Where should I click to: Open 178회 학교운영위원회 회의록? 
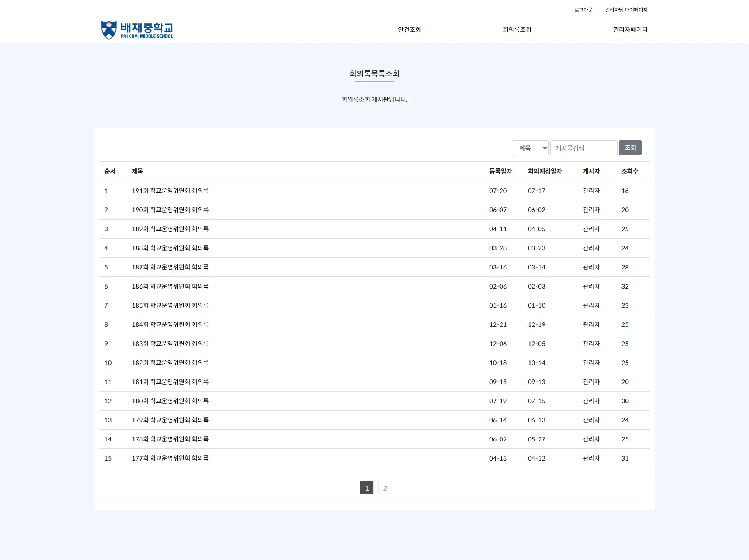pos(170,439)
